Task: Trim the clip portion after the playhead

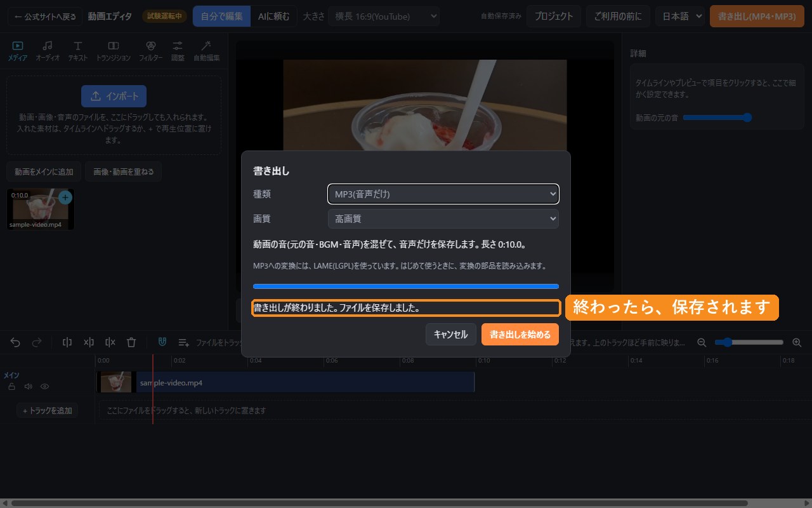Action: click(110, 342)
